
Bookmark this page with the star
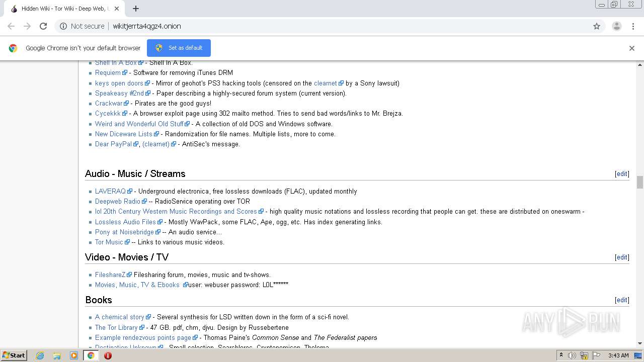click(597, 26)
